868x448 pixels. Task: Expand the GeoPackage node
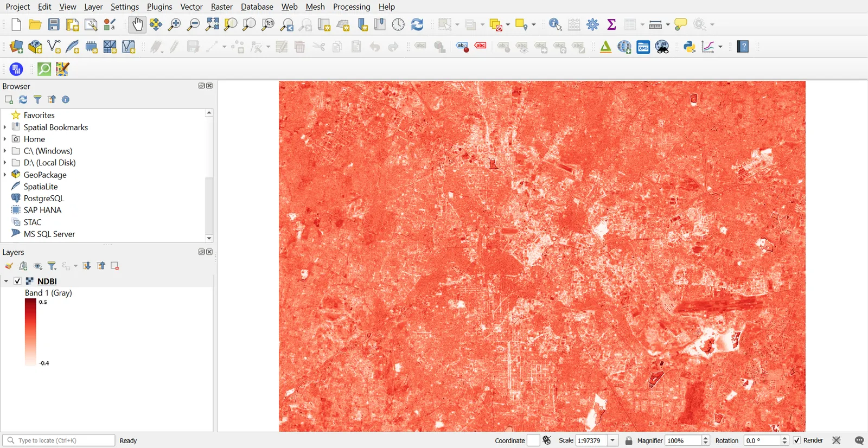tap(5, 175)
